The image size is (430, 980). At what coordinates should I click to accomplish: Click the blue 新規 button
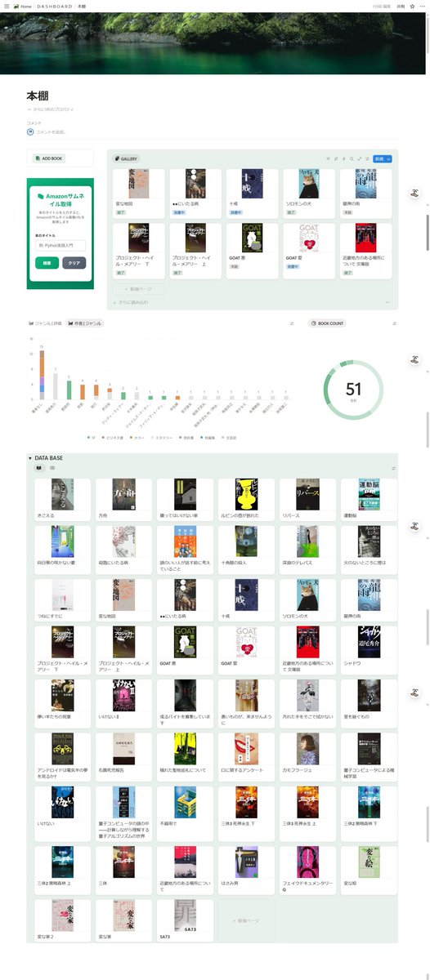379,158
